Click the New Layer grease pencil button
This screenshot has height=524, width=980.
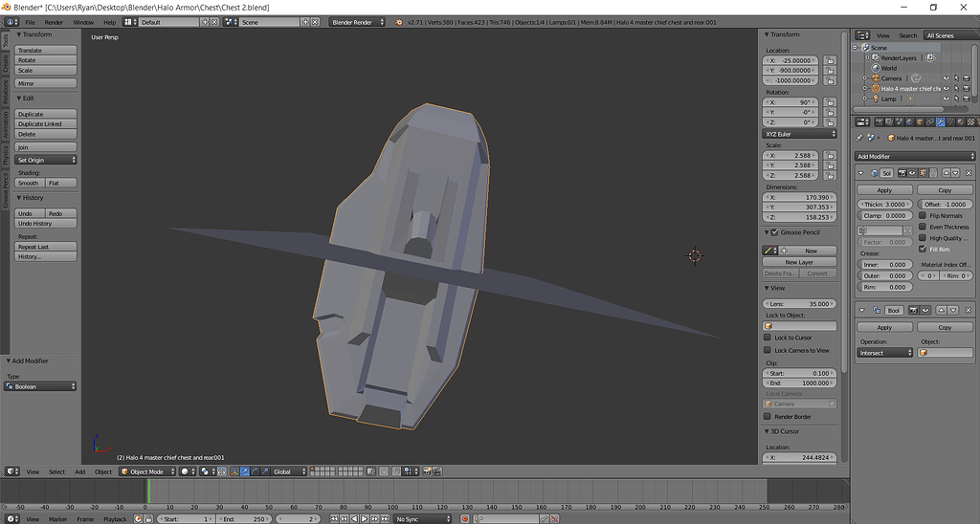799,262
